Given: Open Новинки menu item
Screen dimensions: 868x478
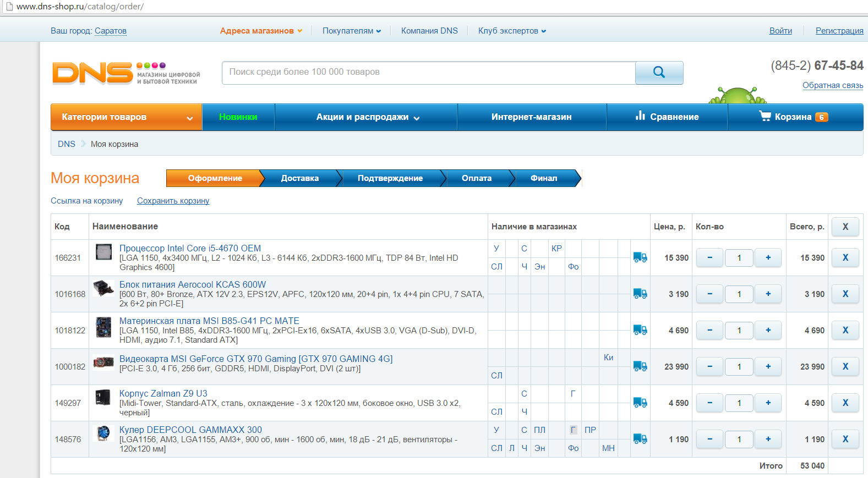Looking at the screenshot, I should (x=238, y=117).
